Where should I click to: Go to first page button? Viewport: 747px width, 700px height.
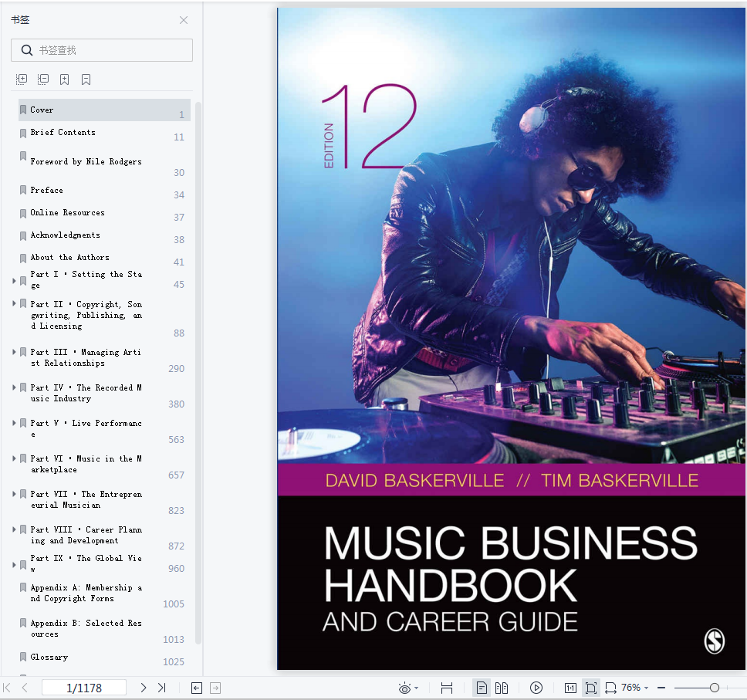[7, 688]
